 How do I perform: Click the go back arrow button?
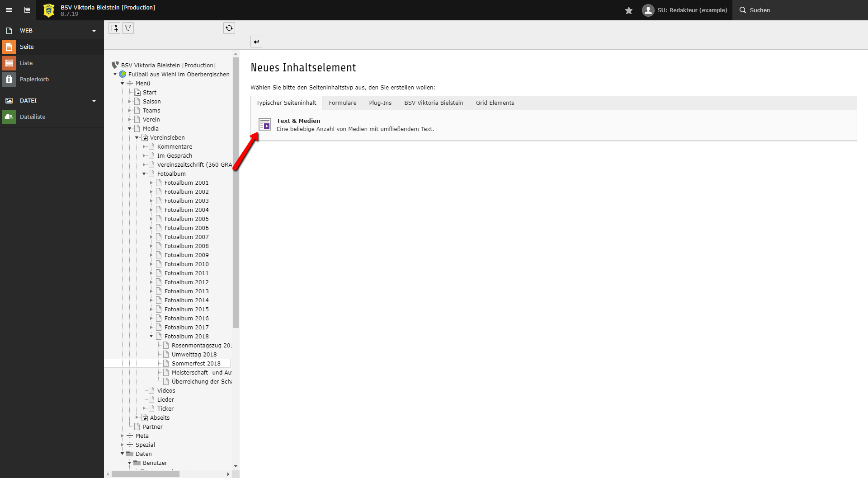click(x=256, y=42)
